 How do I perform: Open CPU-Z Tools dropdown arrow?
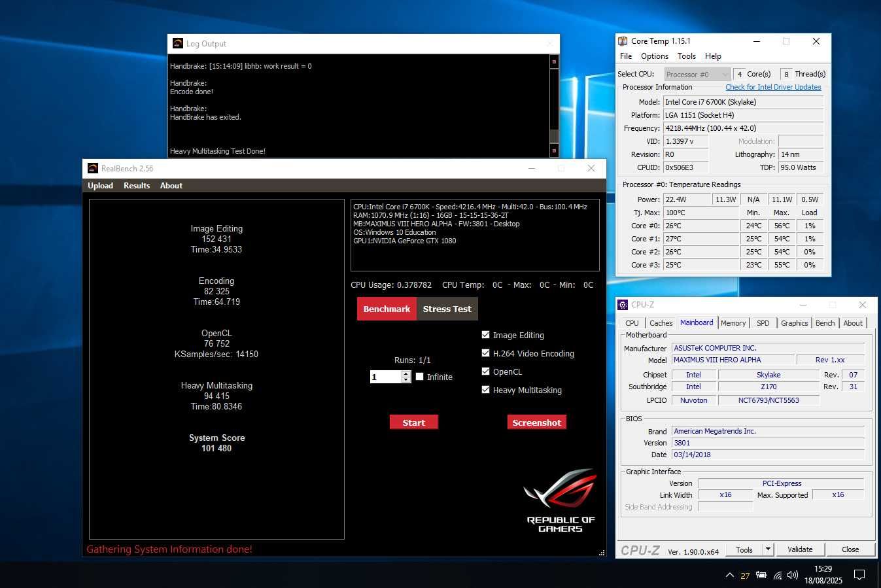769,549
